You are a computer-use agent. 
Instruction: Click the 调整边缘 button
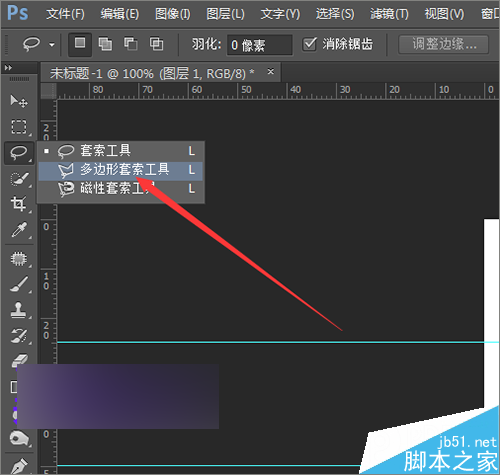[x=444, y=44]
